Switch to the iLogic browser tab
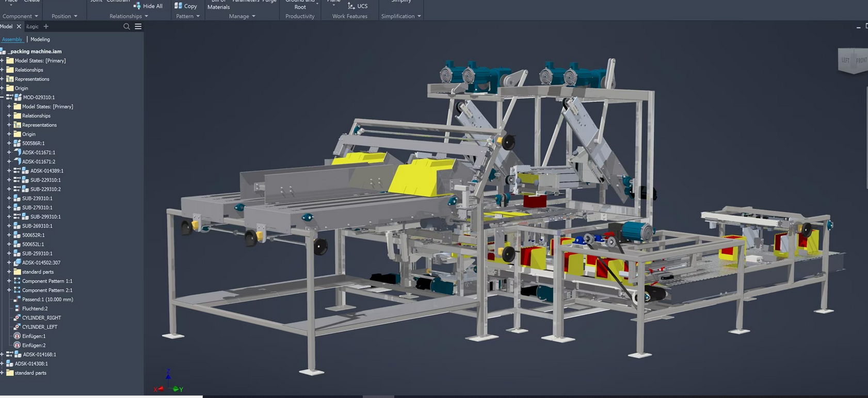Screen dimensions: 868x398 pos(33,26)
